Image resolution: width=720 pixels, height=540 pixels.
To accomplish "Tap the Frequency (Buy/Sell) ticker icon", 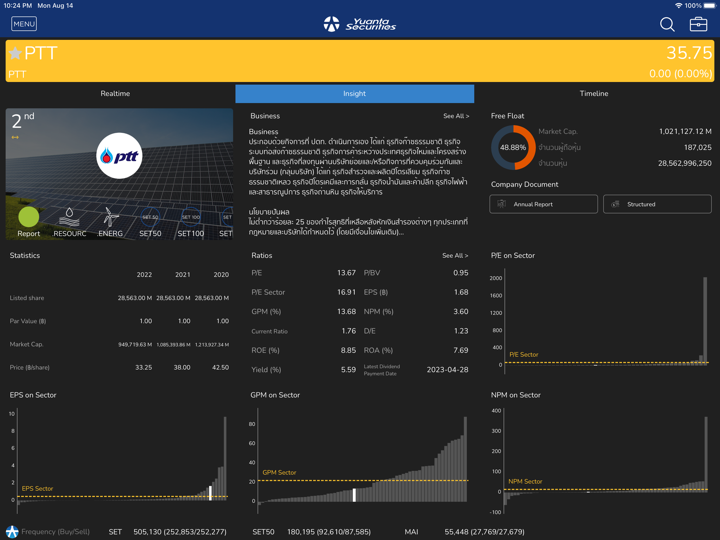I will point(12,532).
